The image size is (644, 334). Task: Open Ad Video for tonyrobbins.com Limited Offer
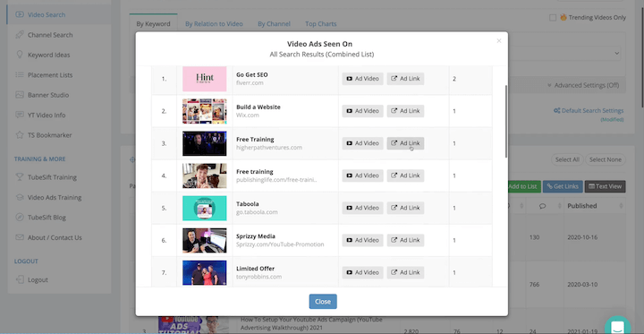362,272
